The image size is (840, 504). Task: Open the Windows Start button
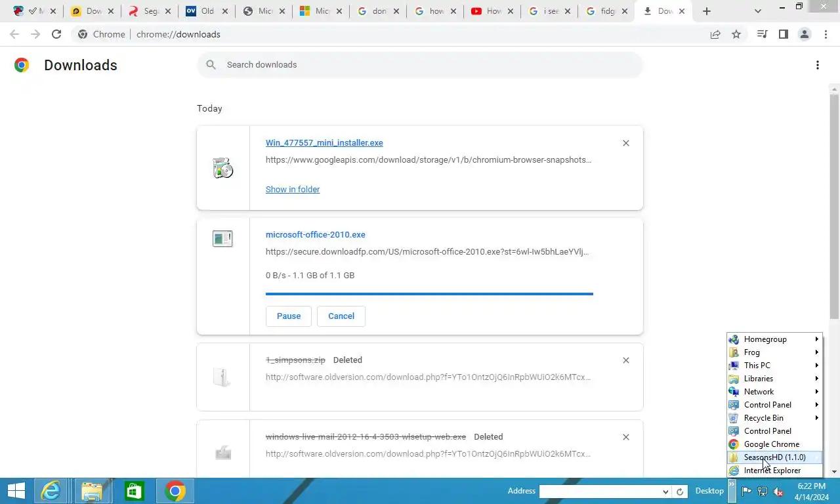coord(16,491)
